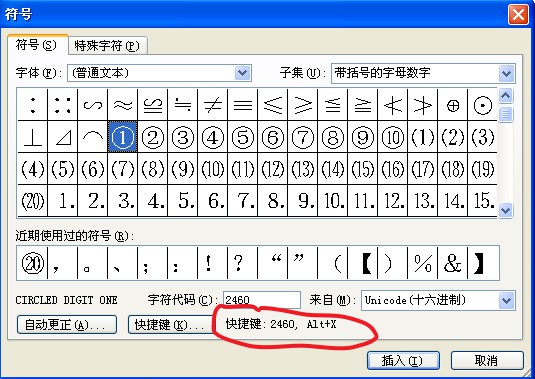The width and height of the screenshot is (535, 379).
Task: Close the 符号 dialog window
Action: click(518, 15)
